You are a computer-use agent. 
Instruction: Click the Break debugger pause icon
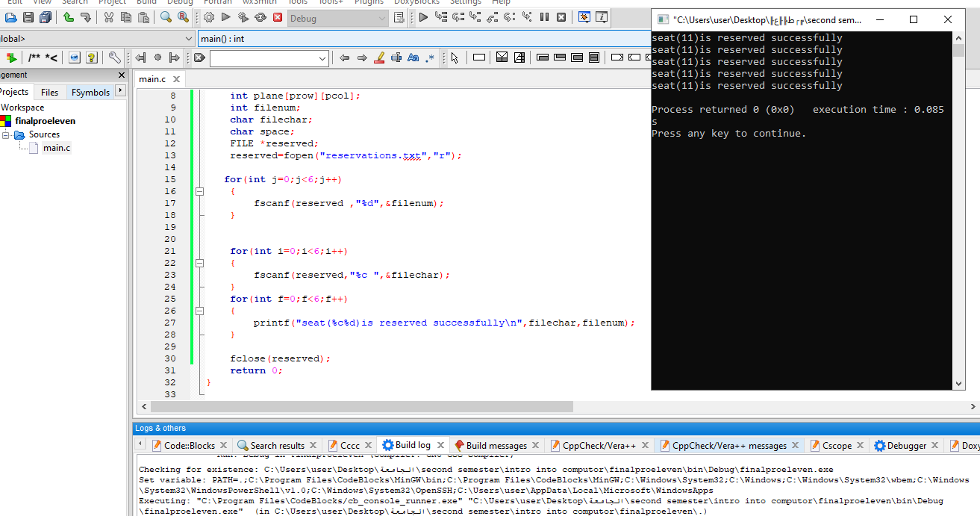coord(544,17)
